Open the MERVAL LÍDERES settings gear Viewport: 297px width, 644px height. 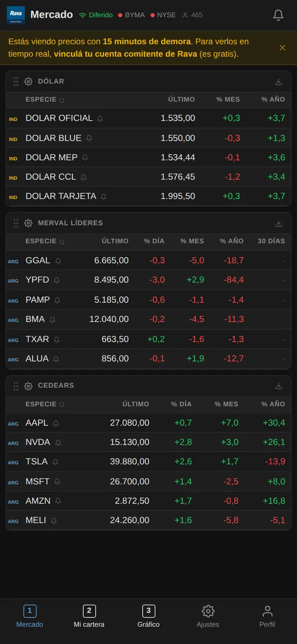(x=28, y=223)
